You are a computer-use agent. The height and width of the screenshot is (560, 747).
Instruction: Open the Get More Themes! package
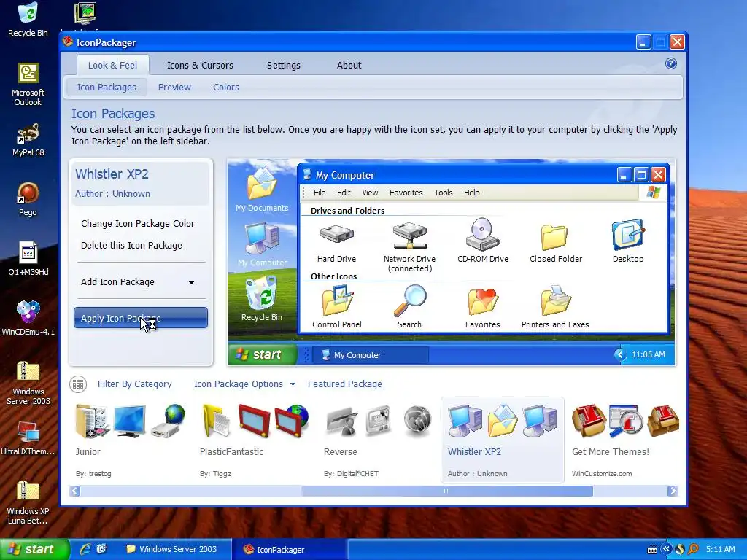[625, 440]
